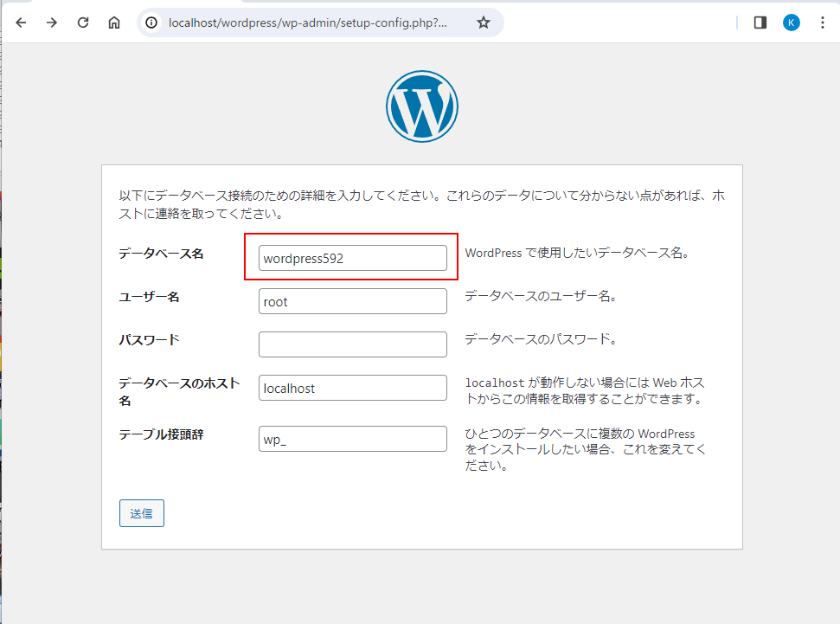The height and width of the screenshot is (624, 840).
Task: Open the K profile avatar menu
Action: coord(792,23)
